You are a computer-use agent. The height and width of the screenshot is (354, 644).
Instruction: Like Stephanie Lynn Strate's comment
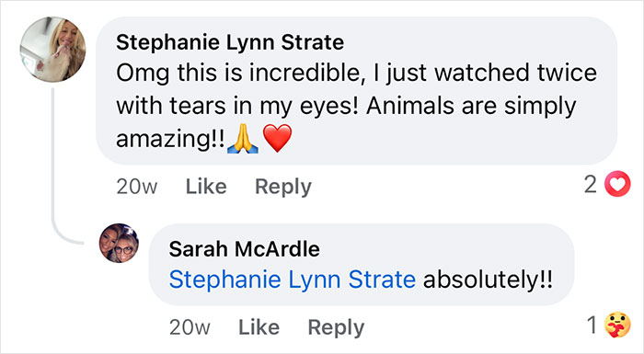206,187
